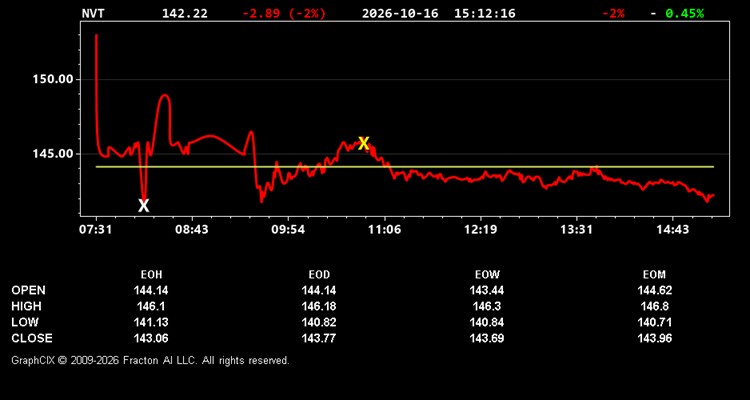Click the EOH high value 146.1
Viewport: 750px width, 400px height.
[x=151, y=306]
